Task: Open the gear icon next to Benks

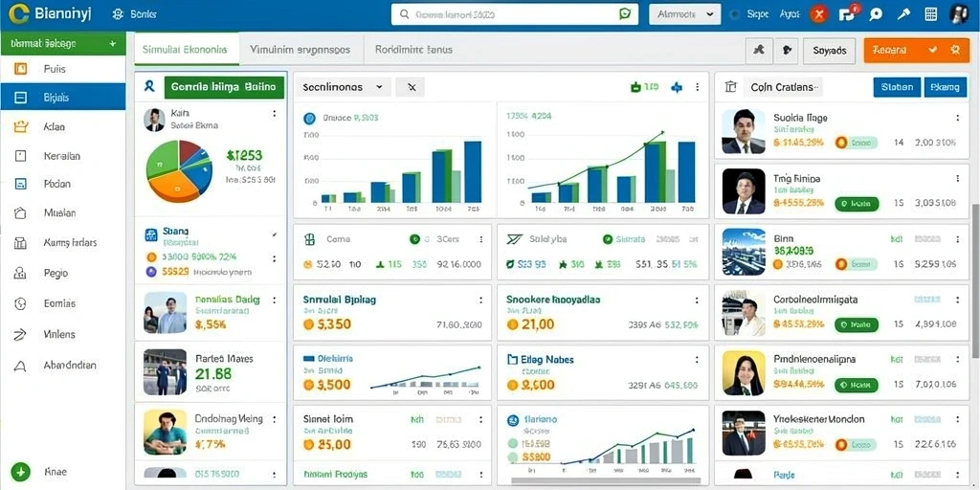Action: click(x=118, y=14)
